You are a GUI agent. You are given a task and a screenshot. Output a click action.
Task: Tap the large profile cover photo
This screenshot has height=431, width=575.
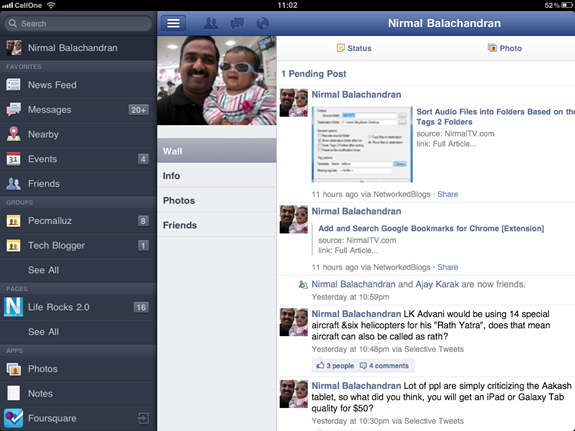217,80
